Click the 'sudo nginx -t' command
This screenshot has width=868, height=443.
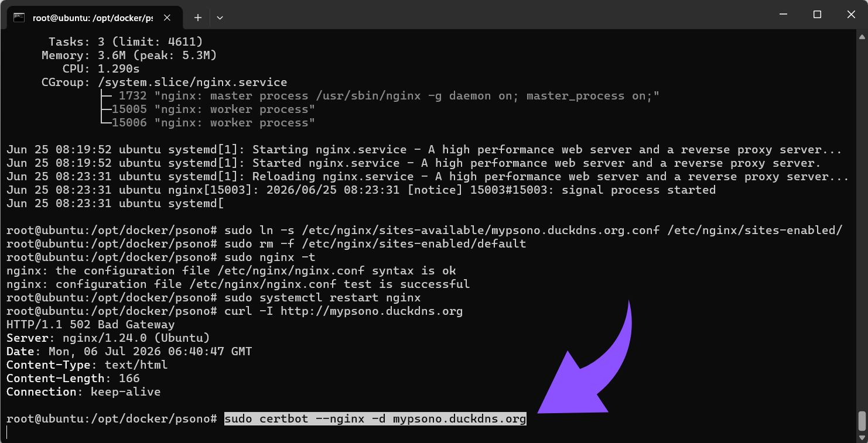270,257
